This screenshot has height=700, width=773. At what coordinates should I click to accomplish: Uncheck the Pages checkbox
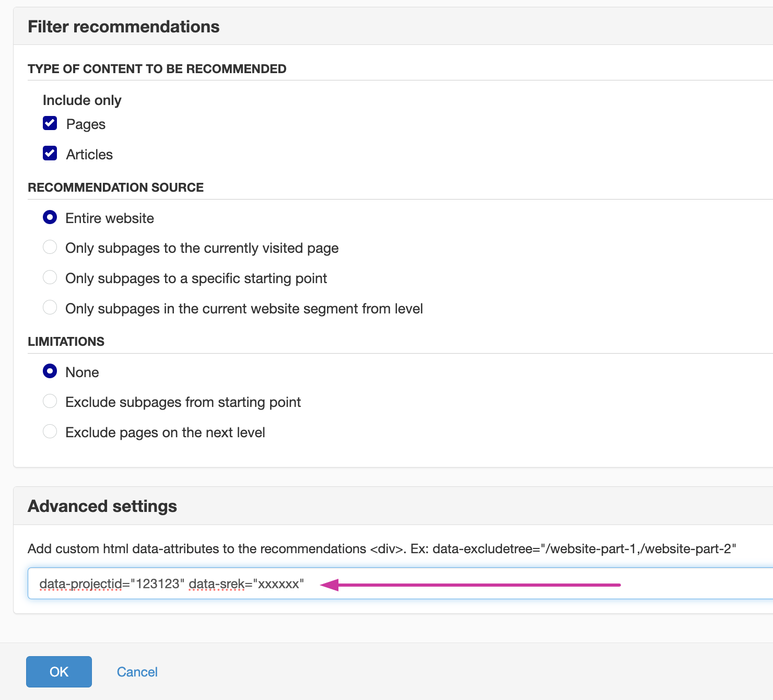point(50,123)
